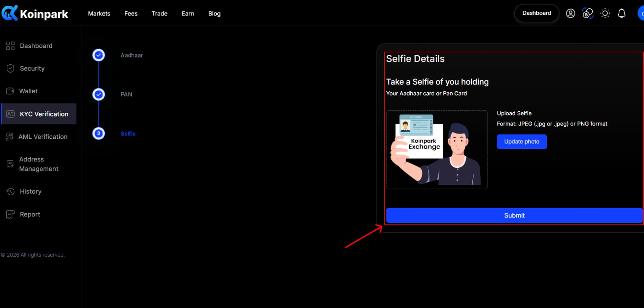Go to Security settings in sidebar
The width and height of the screenshot is (644, 308).
[32, 68]
